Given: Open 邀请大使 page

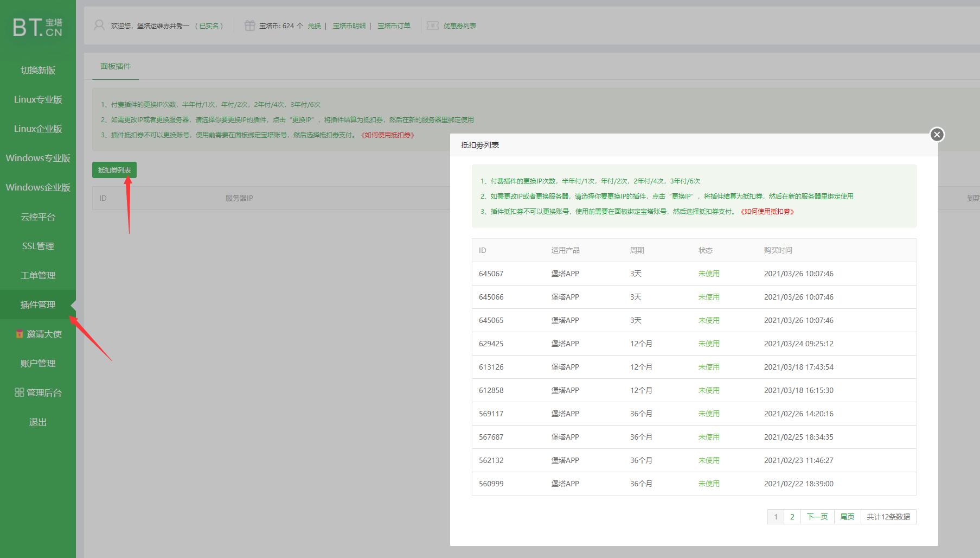Looking at the screenshot, I should [38, 334].
